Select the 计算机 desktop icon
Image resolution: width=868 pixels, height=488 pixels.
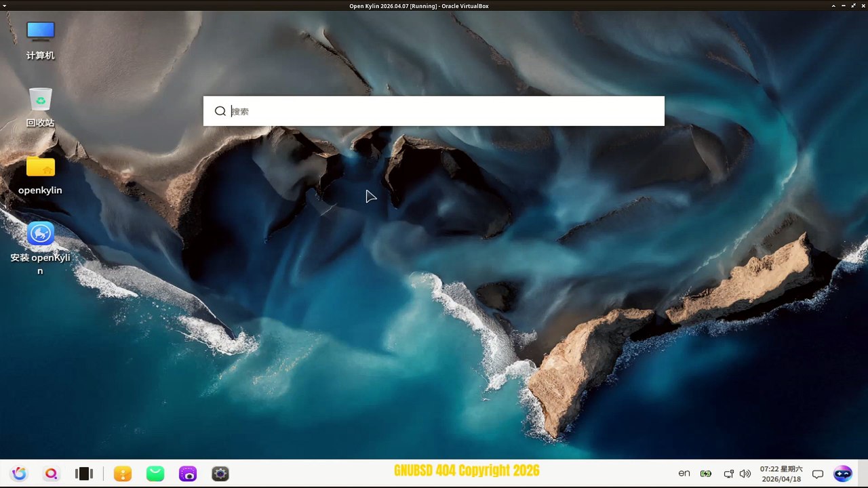(40, 41)
